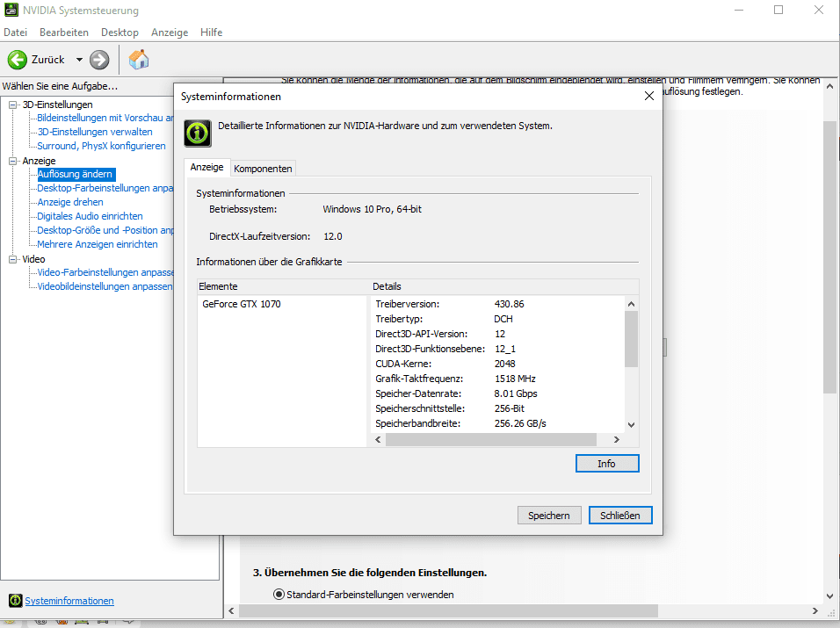Click the details list scroll-left arrow
The image size is (840, 628).
pyautogui.click(x=378, y=439)
